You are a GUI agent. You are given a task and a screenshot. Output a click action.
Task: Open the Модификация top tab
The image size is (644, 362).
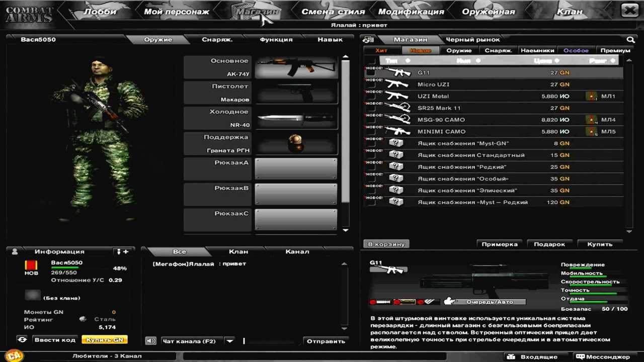(411, 12)
